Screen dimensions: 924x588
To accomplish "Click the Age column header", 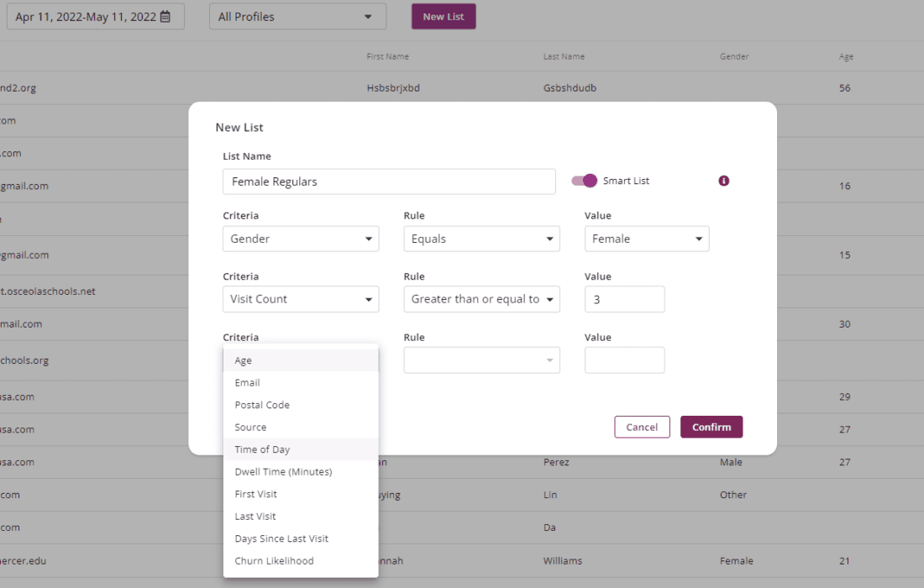I will coord(846,56).
